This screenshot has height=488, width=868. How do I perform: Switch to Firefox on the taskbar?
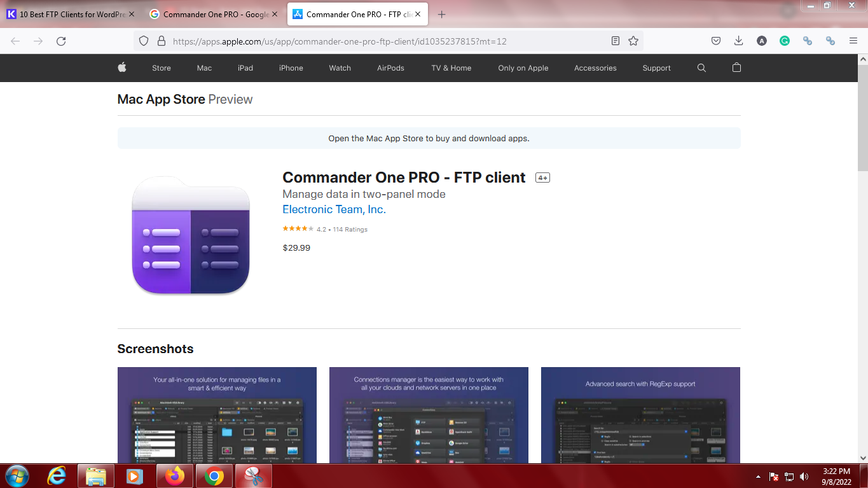(x=174, y=476)
